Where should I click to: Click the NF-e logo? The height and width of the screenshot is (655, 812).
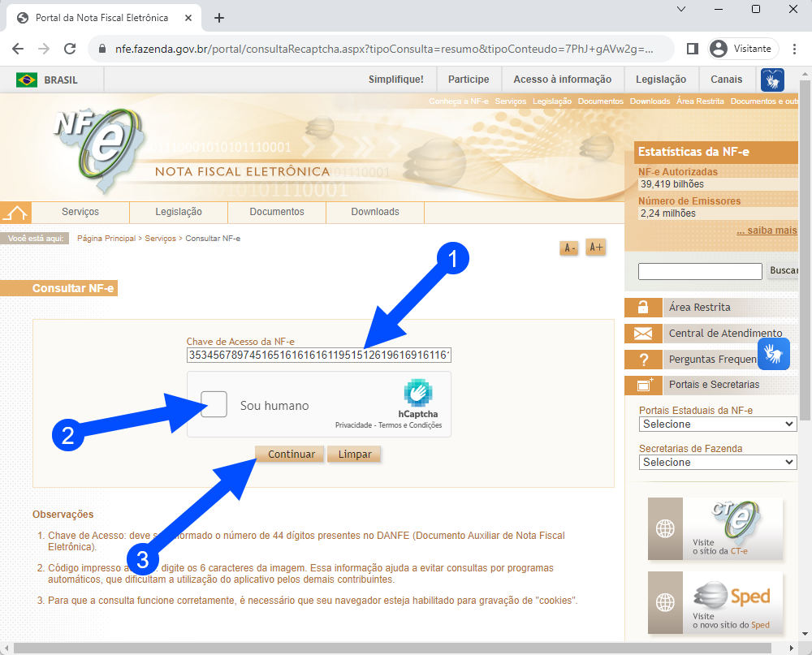(x=98, y=149)
